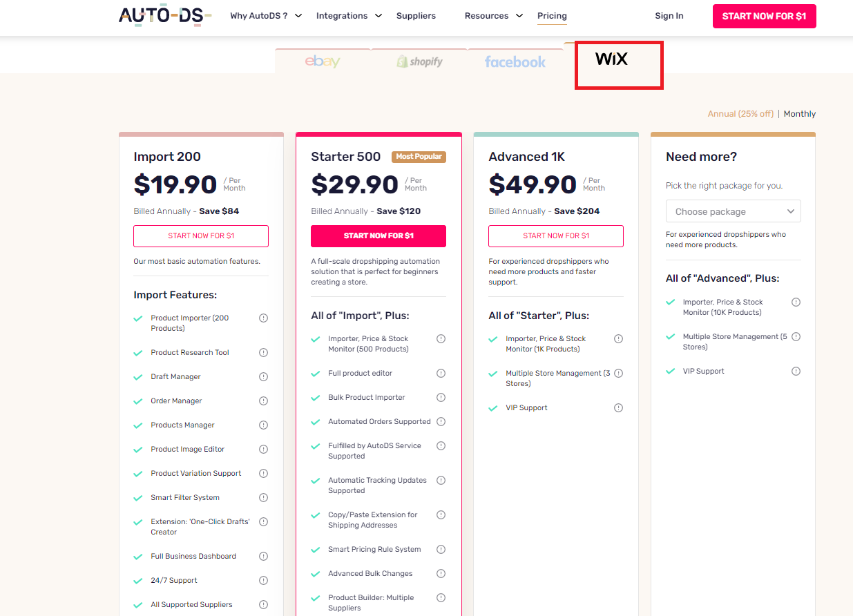Image resolution: width=853 pixels, height=616 pixels.
Task: Switch billing to Monthly
Action: 799,114
